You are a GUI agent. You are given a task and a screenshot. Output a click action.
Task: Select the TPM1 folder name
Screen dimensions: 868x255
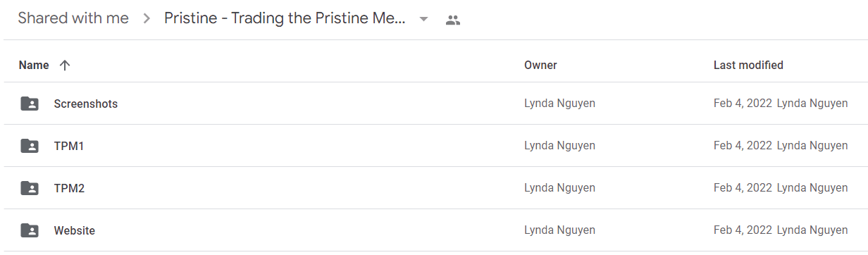[69, 146]
